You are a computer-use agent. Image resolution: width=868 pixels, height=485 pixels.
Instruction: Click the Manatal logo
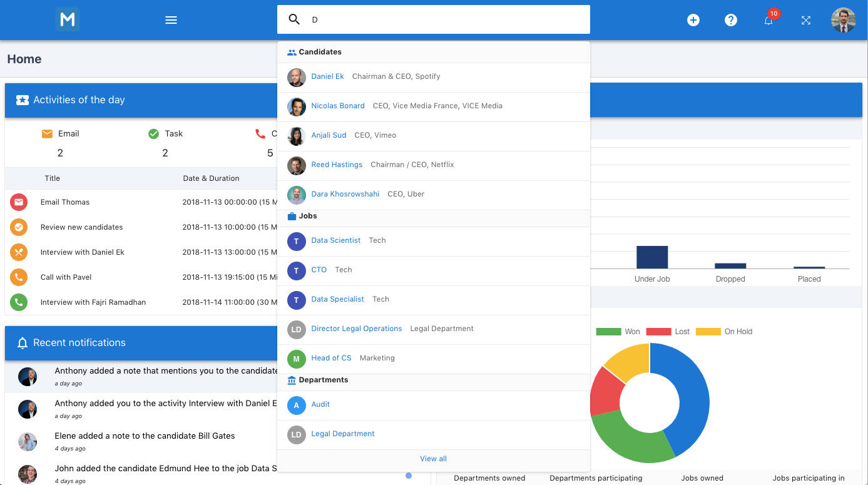[x=67, y=19]
